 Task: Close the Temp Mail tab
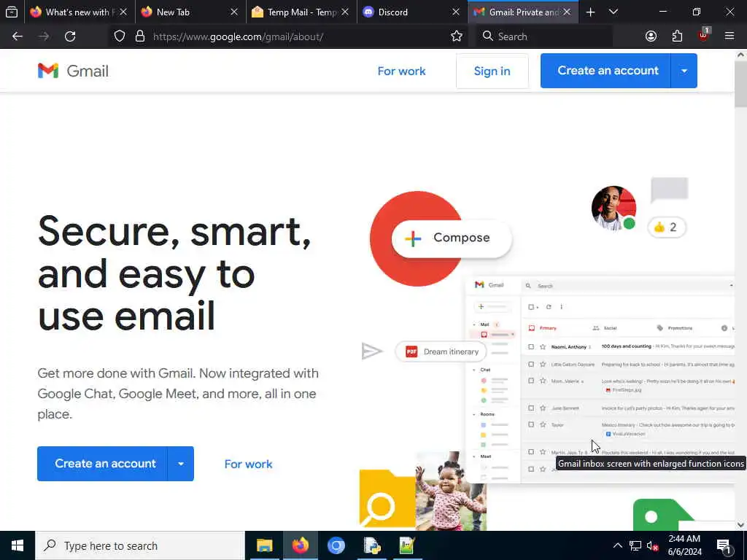coord(345,12)
